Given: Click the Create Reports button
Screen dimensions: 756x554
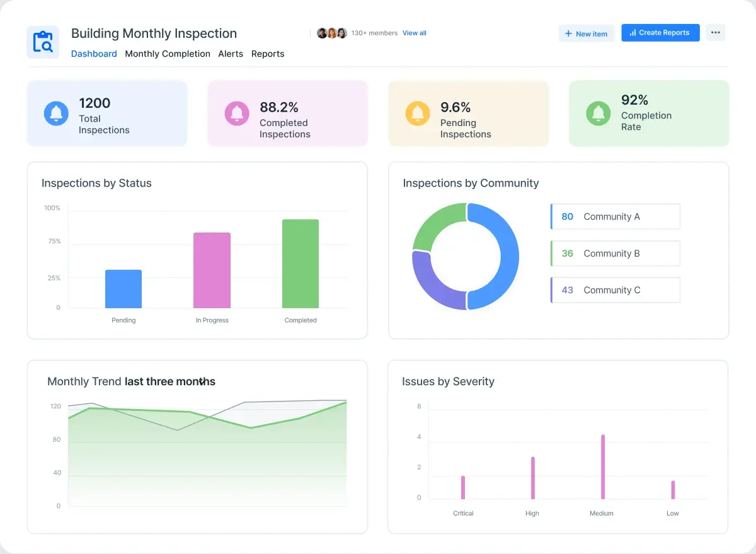Looking at the screenshot, I should 660,33.
